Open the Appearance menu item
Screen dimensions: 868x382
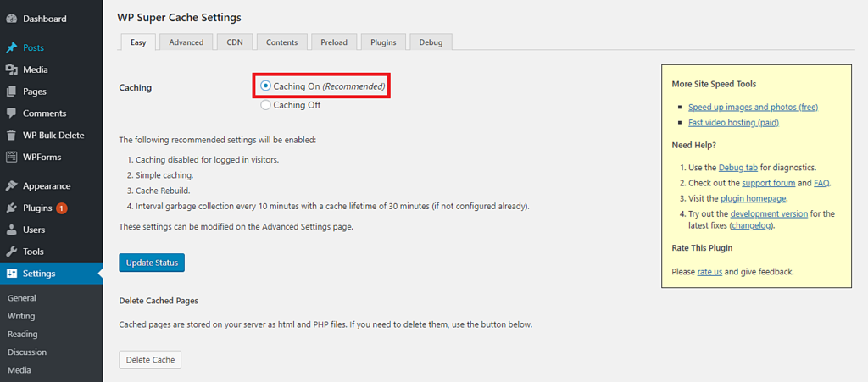click(51, 186)
